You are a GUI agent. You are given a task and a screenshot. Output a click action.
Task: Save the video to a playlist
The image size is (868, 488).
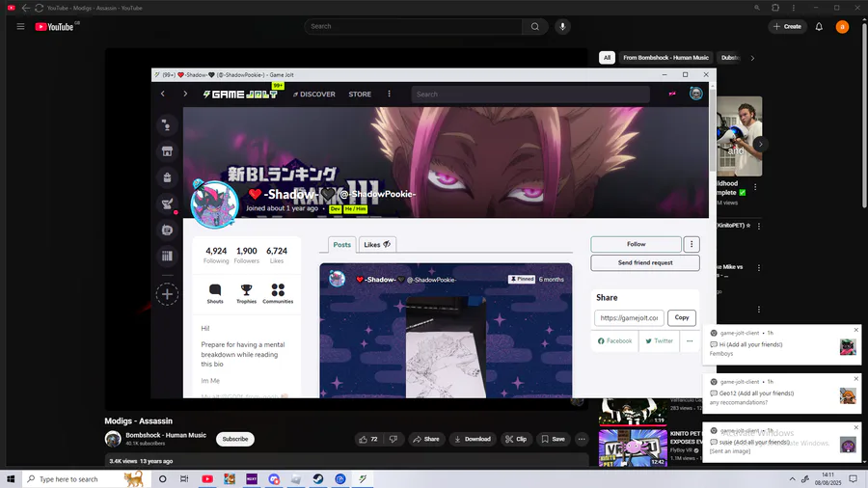tap(553, 439)
